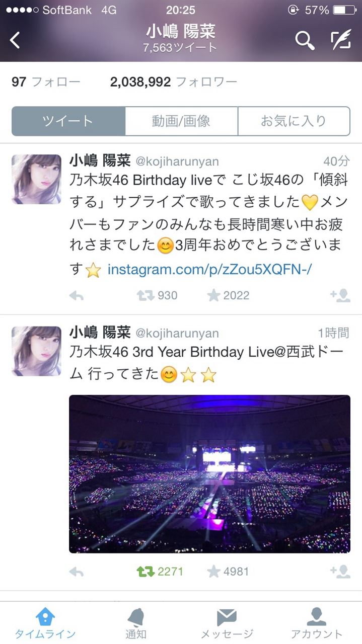The image size is (362, 644).
Task: Favorite the tweet showing 2022 stars
Action: [228, 295]
